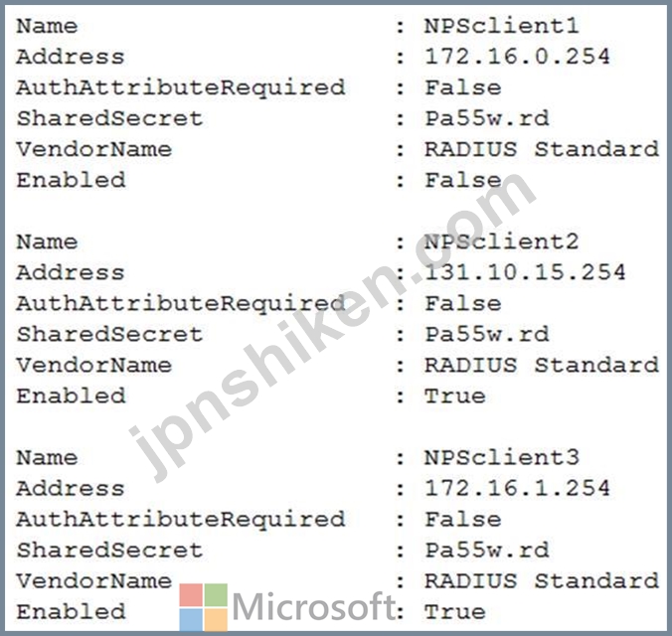This screenshot has width=672, height=636.
Task: Click the SharedSecret value of NPSclient1
Action: pyautogui.click(x=486, y=118)
